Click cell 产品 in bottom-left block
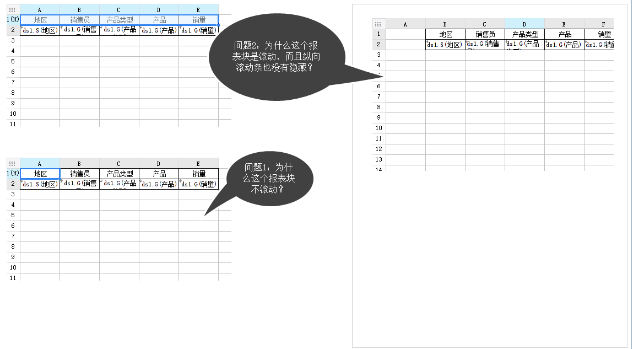The height and width of the screenshot is (349, 644). point(159,174)
